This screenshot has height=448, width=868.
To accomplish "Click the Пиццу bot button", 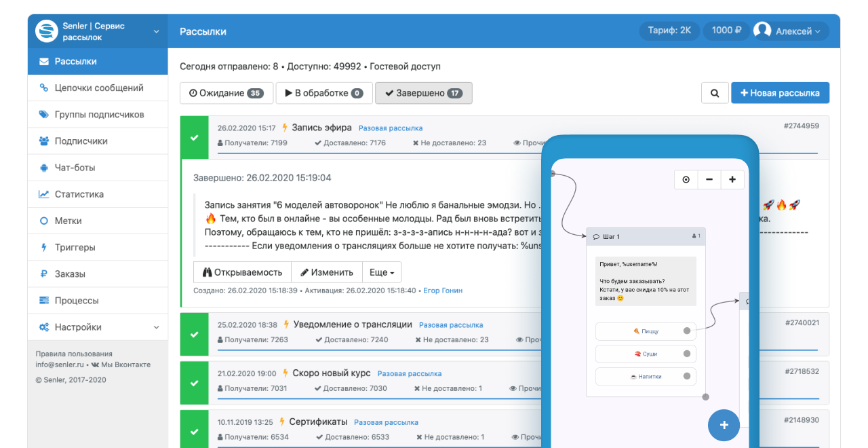I will (x=646, y=331).
